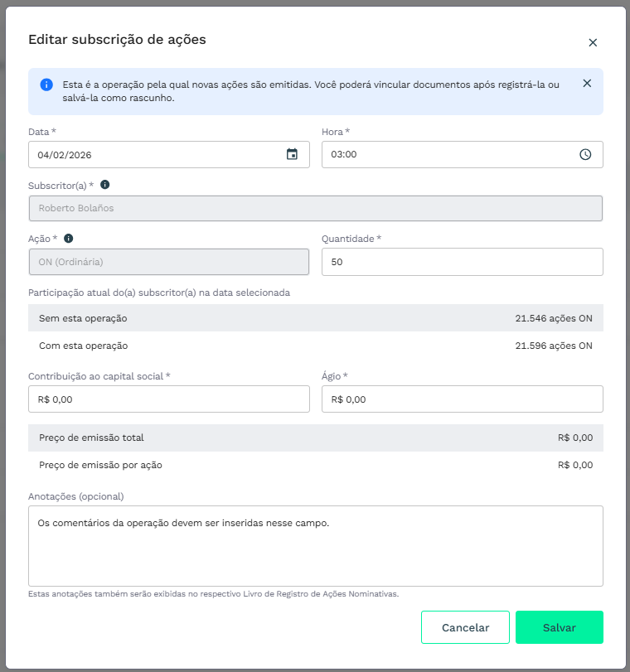Dismiss the blue information banner
630x672 pixels.
(x=587, y=84)
